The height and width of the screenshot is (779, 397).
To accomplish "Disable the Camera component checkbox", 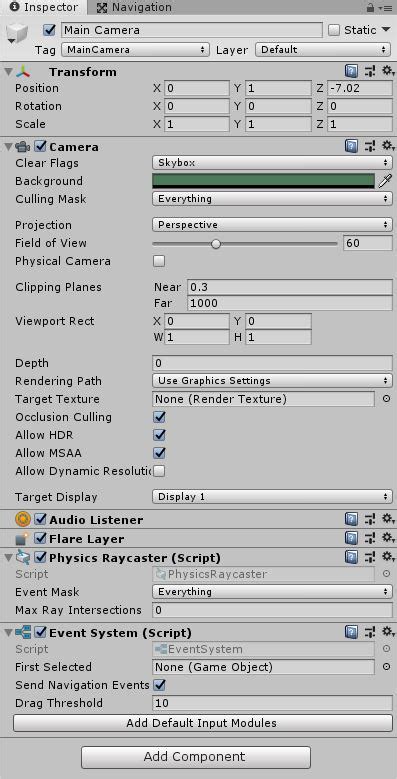I will tap(40, 147).
